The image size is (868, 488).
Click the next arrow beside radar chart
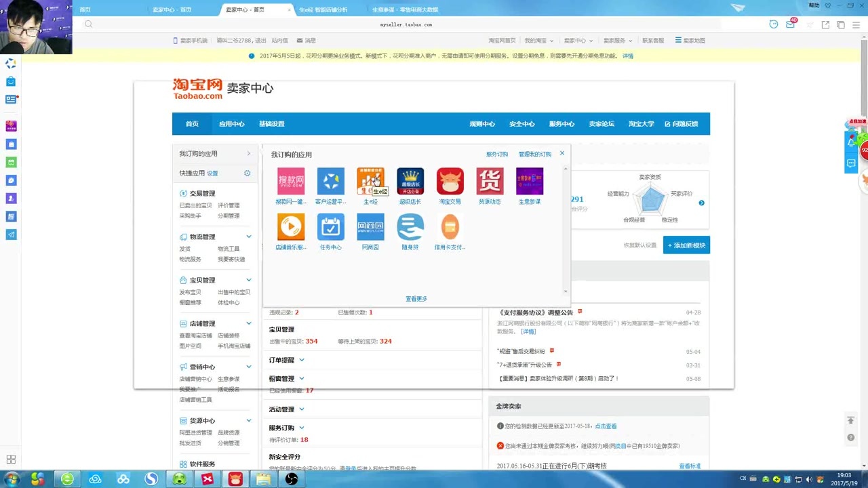tap(701, 203)
